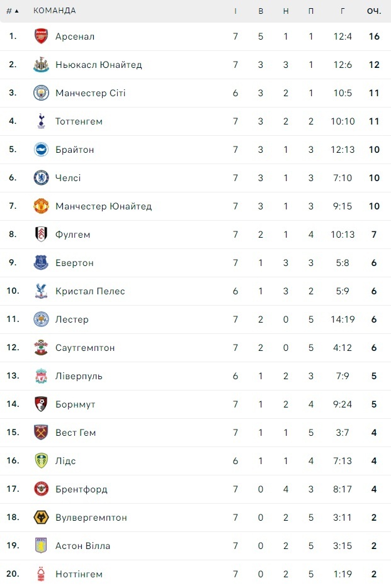Click Arsenal's 16 points value

374,36
